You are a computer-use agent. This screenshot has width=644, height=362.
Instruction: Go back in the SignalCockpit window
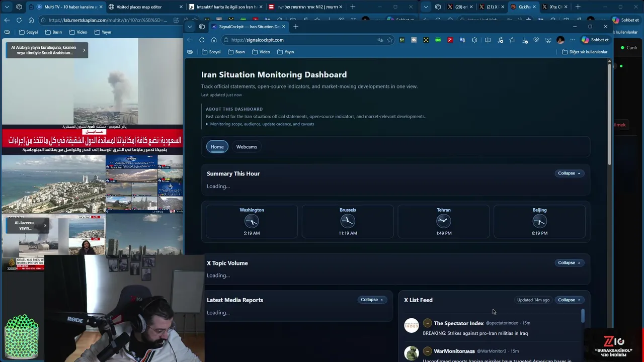(190, 40)
